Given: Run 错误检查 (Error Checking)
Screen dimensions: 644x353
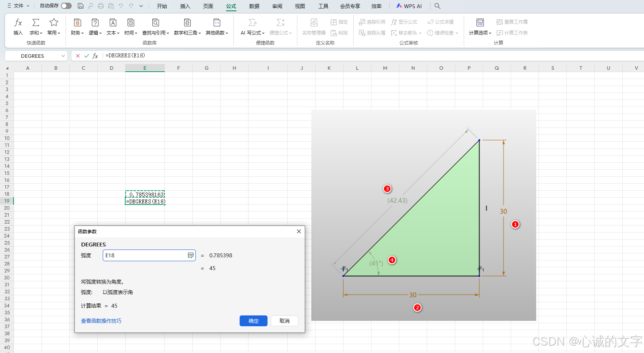Looking at the screenshot, I should pyautogui.click(x=442, y=33).
